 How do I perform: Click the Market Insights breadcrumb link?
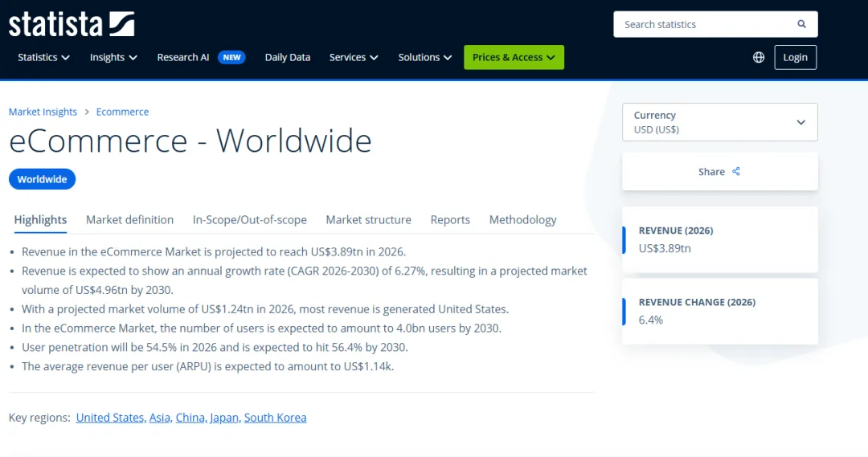43,112
